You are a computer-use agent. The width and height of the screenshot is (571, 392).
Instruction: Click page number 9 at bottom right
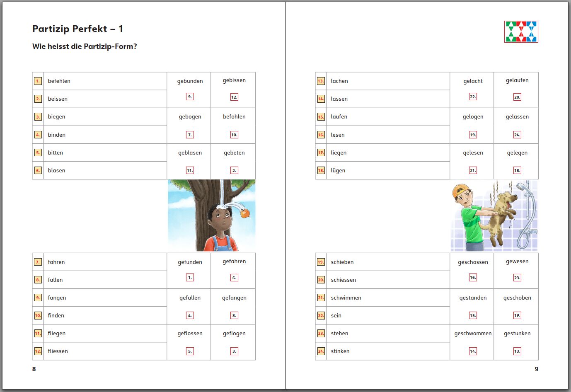point(536,369)
